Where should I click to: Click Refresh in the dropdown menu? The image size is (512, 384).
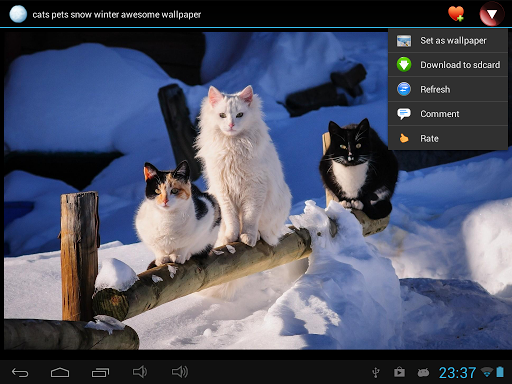point(448,89)
